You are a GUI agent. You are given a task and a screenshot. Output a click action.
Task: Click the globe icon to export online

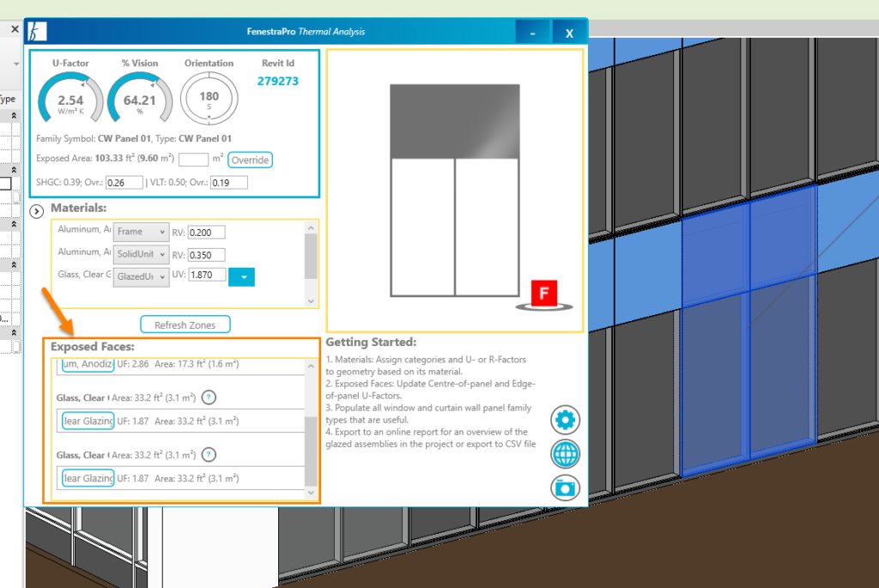pos(565,454)
